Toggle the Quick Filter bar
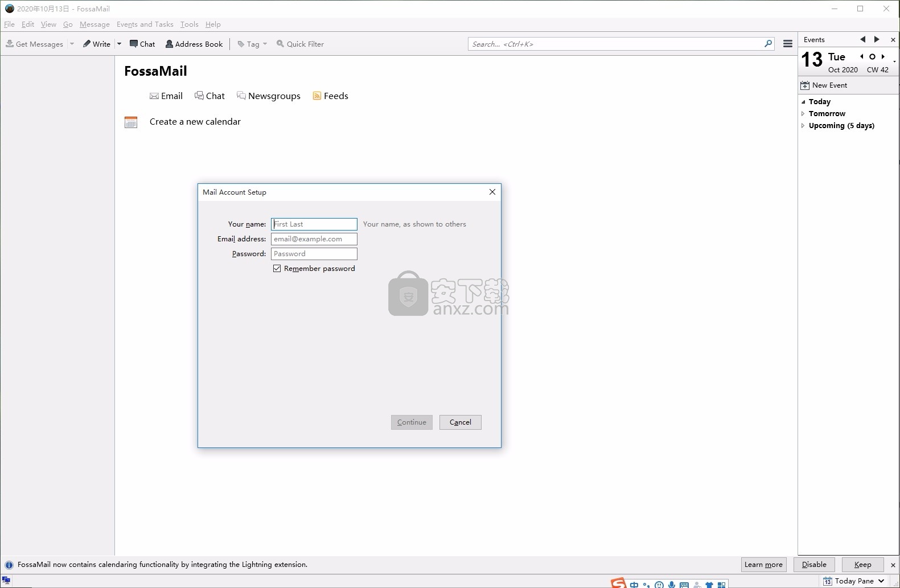The image size is (900, 588). pos(300,44)
